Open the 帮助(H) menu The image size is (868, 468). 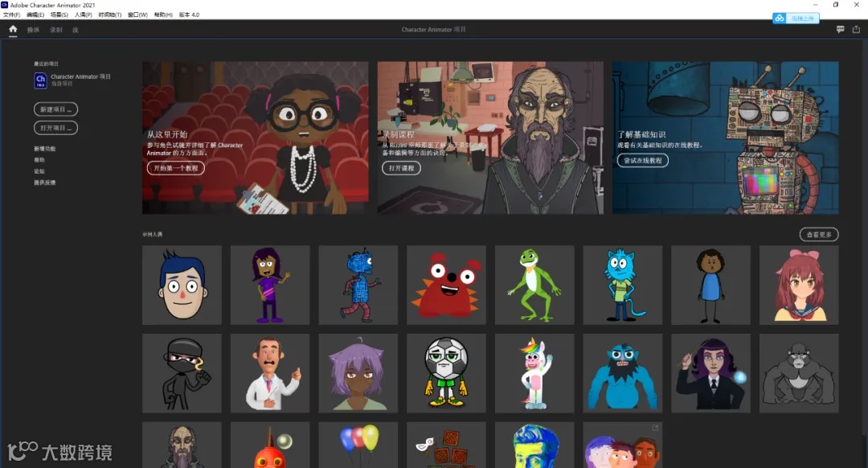coord(163,15)
